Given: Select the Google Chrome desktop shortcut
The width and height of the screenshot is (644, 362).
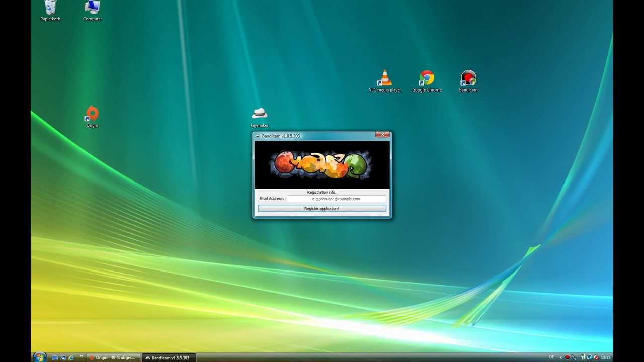Looking at the screenshot, I should pos(427,81).
